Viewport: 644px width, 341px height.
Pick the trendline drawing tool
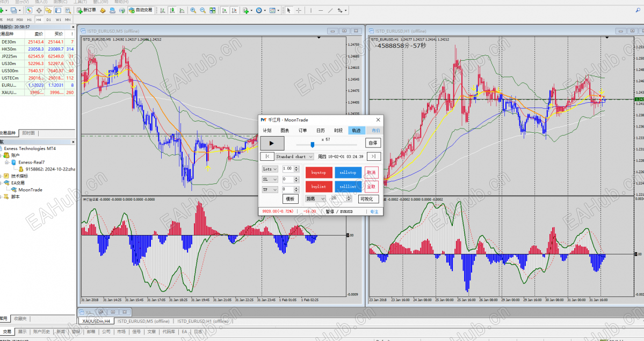[x=331, y=10]
